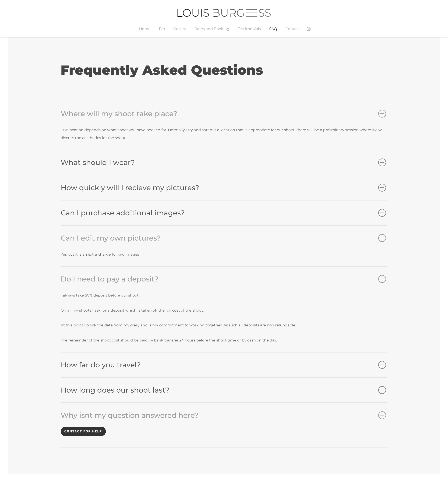This screenshot has height=490, width=448.
Task: Collapse 'Why isnt my question answered here?' minus icon
Action: (x=382, y=415)
